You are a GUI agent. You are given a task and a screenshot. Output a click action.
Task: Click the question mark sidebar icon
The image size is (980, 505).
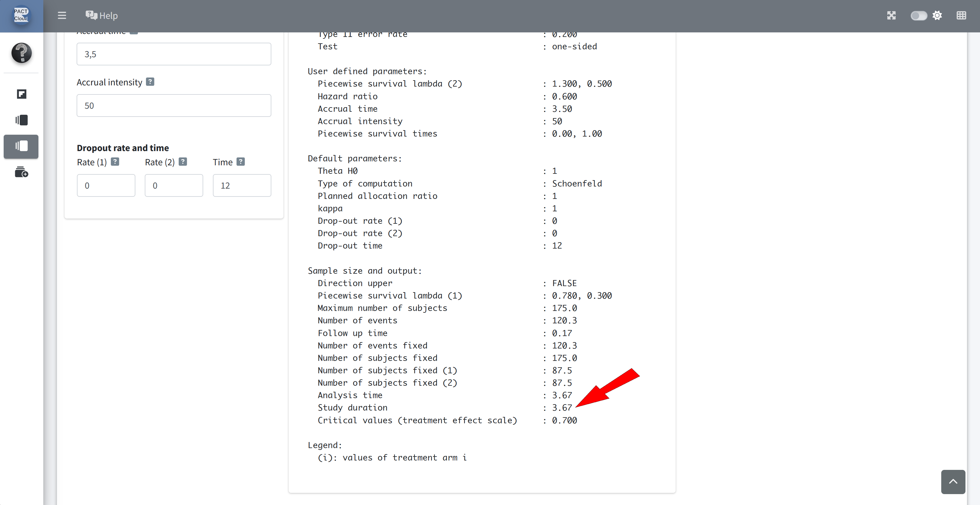[22, 52]
